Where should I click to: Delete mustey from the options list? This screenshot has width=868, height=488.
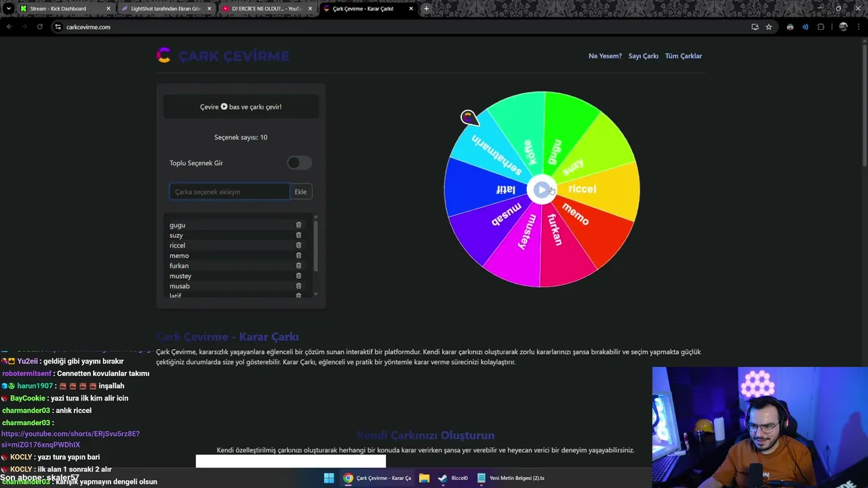[298, 276]
